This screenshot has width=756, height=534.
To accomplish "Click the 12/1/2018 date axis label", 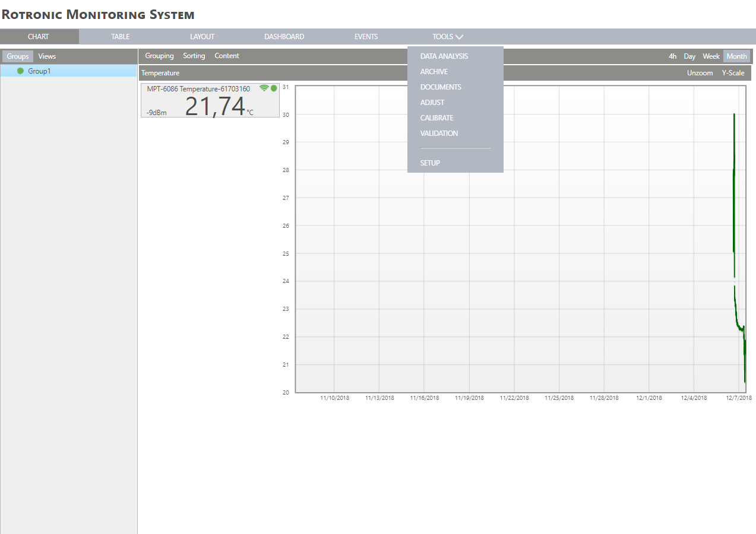I will pyautogui.click(x=649, y=398).
